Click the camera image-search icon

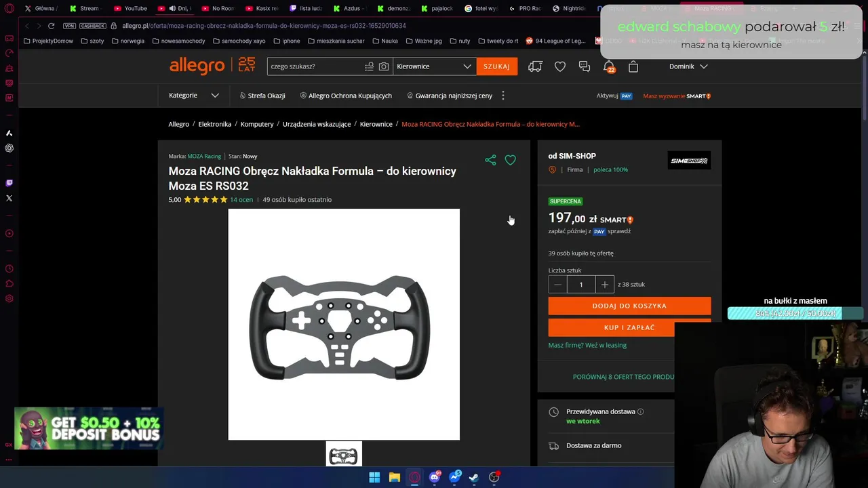(384, 66)
